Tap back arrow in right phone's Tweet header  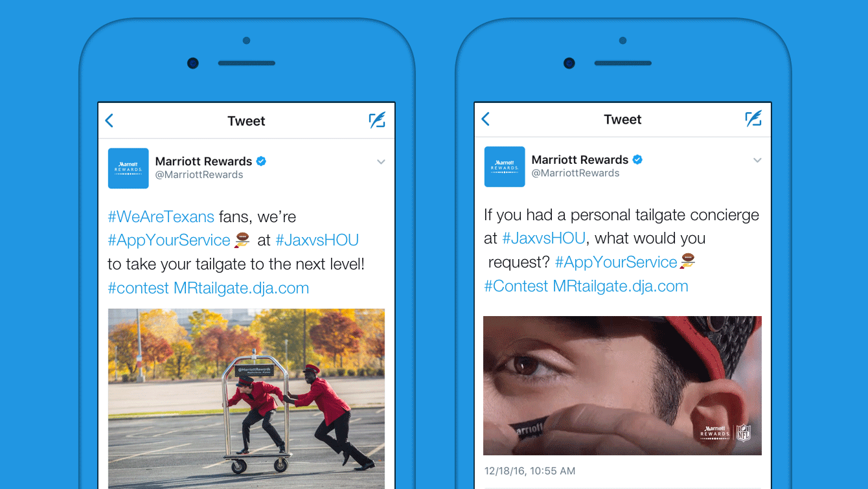(x=485, y=119)
